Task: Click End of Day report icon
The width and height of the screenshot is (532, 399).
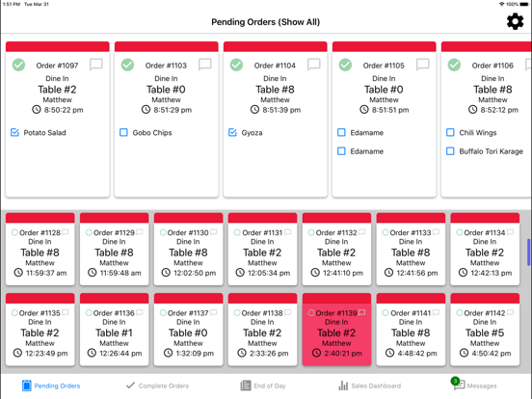Action: pos(246,386)
